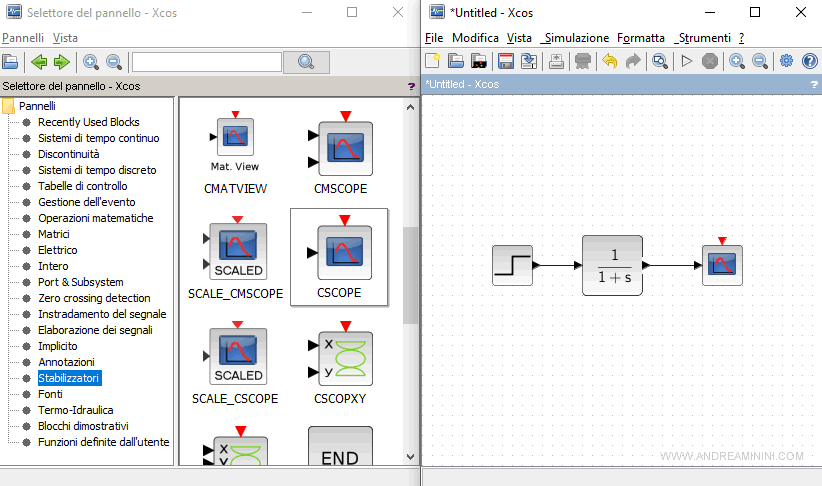Open the ? help menu

click(x=741, y=38)
